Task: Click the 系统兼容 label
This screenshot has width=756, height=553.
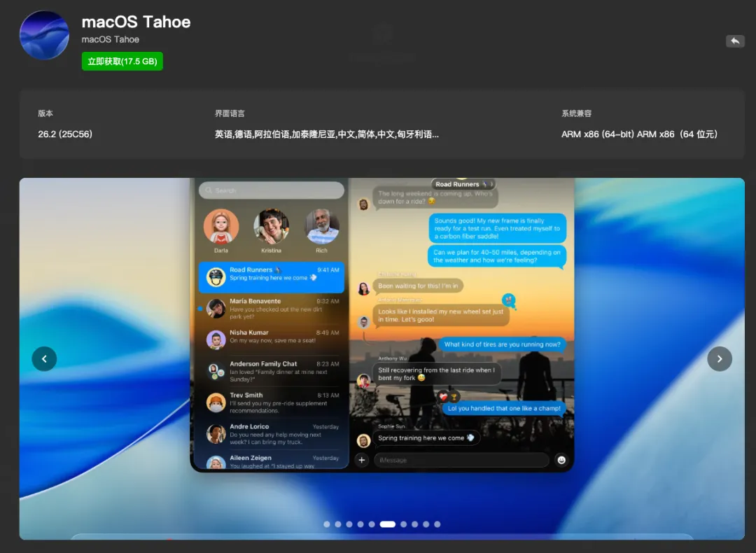Action: tap(576, 113)
